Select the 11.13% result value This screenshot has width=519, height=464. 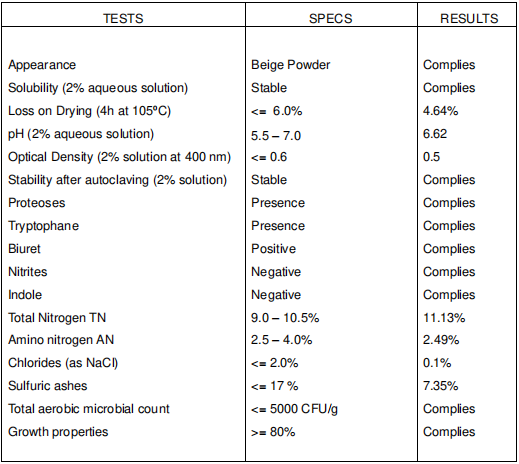(444, 318)
